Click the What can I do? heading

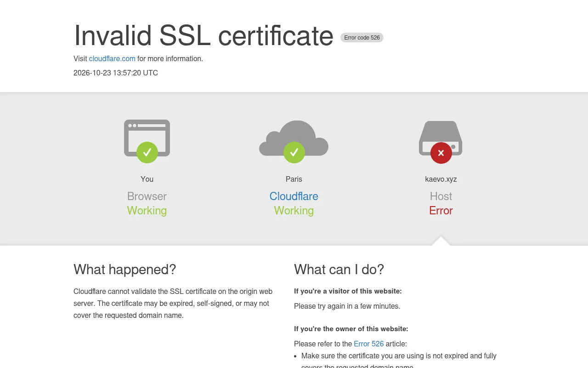click(x=339, y=270)
